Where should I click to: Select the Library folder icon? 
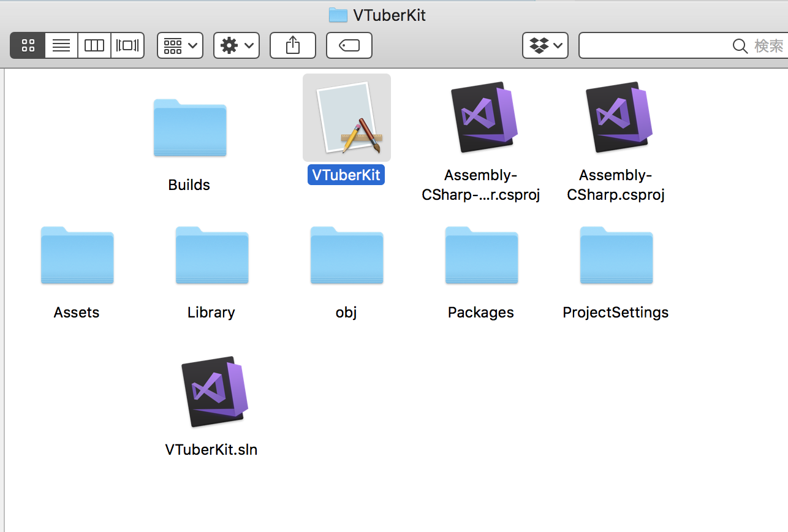pos(212,255)
